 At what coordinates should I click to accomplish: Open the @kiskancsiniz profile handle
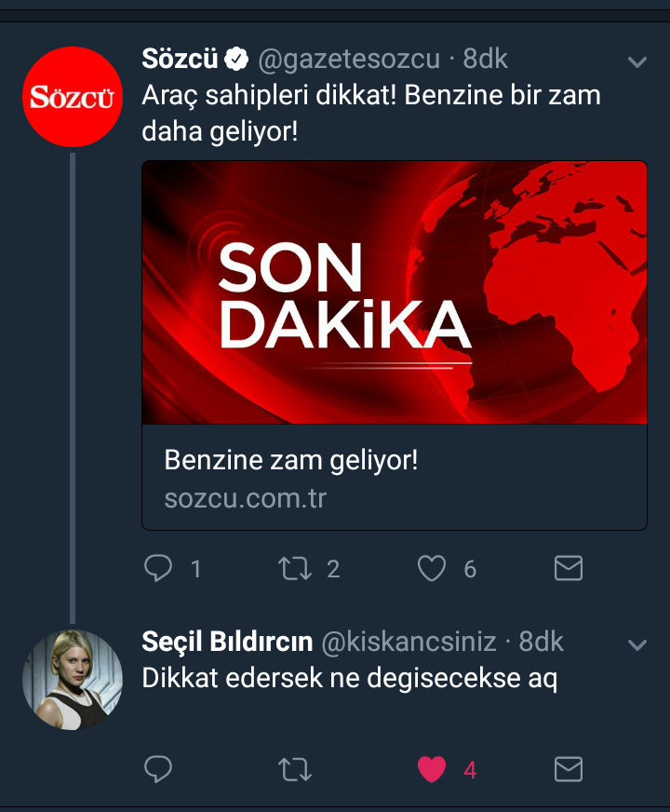pyautogui.click(x=409, y=643)
